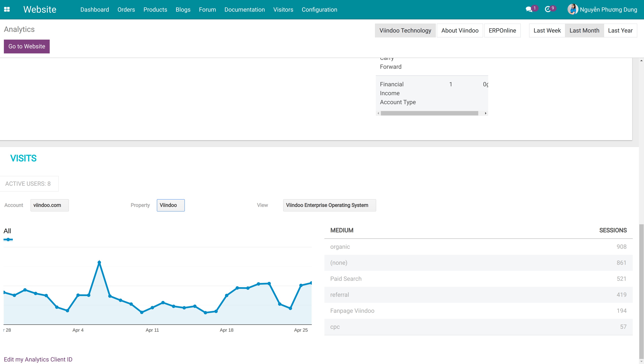This screenshot has width=644, height=364.
Task: Select the 'Last Week' time filter
Action: pyautogui.click(x=547, y=30)
